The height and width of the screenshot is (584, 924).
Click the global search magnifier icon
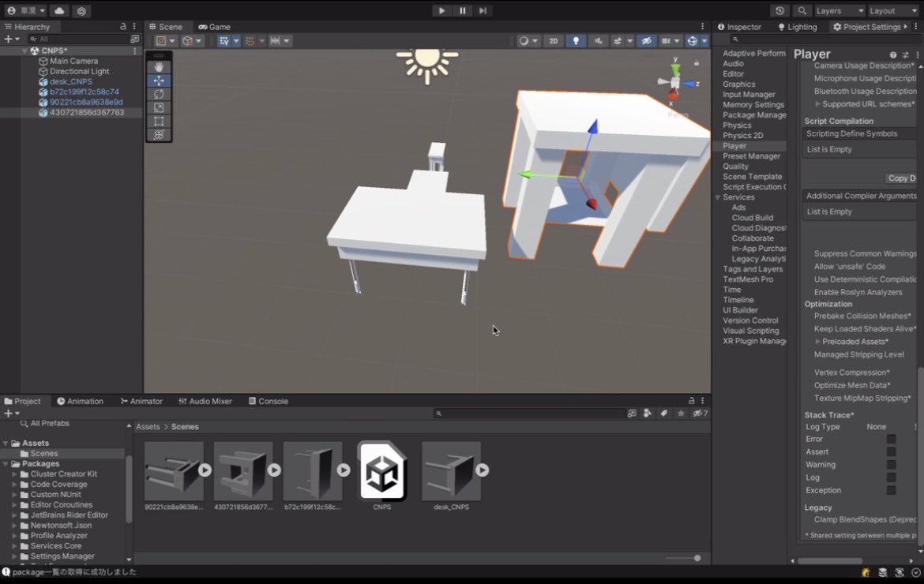pyautogui.click(x=802, y=10)
